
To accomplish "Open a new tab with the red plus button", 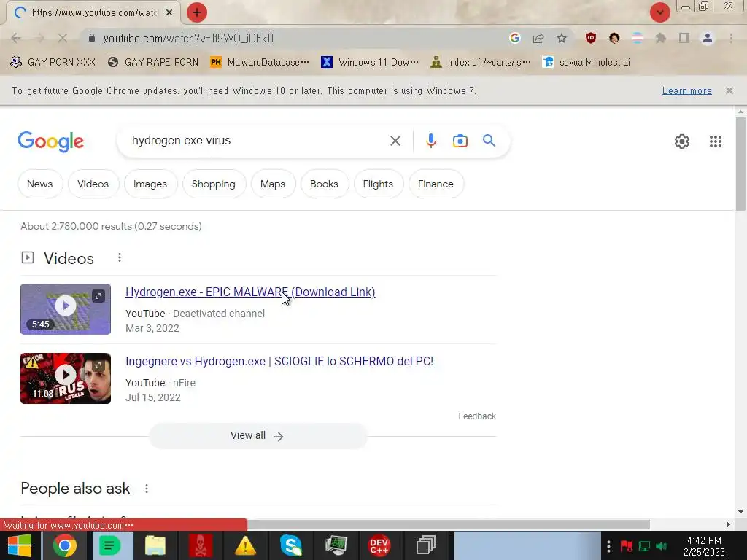I will click(x=197, y=12).
